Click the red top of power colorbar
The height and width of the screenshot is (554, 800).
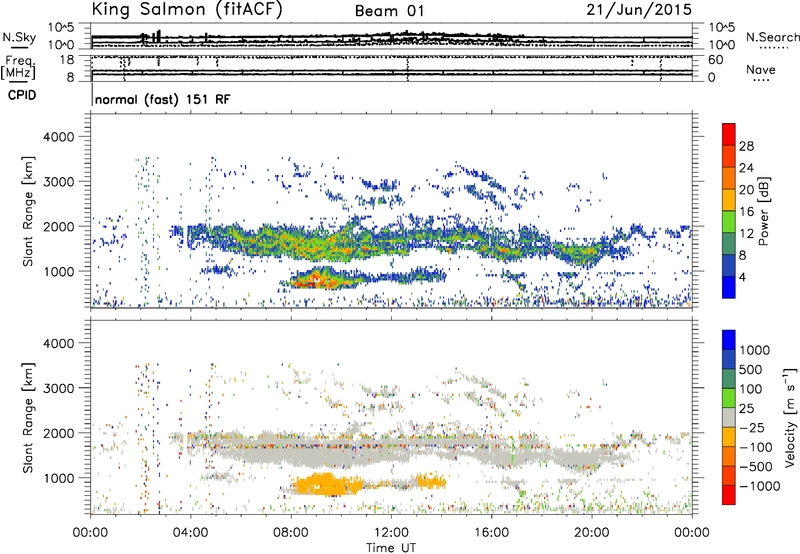(729, 134)
